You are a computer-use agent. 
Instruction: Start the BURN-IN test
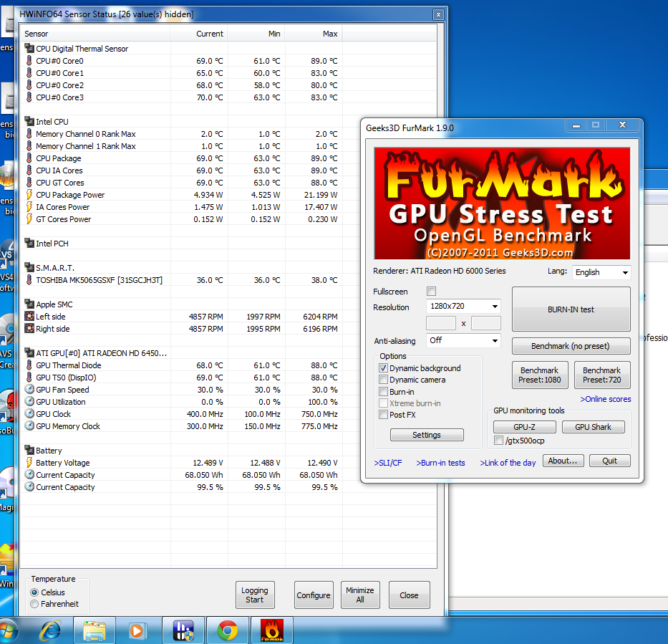point(571,309)
